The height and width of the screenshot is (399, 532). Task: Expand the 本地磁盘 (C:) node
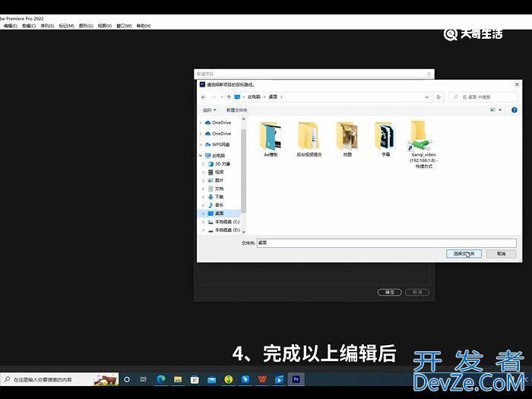(204, 222)
